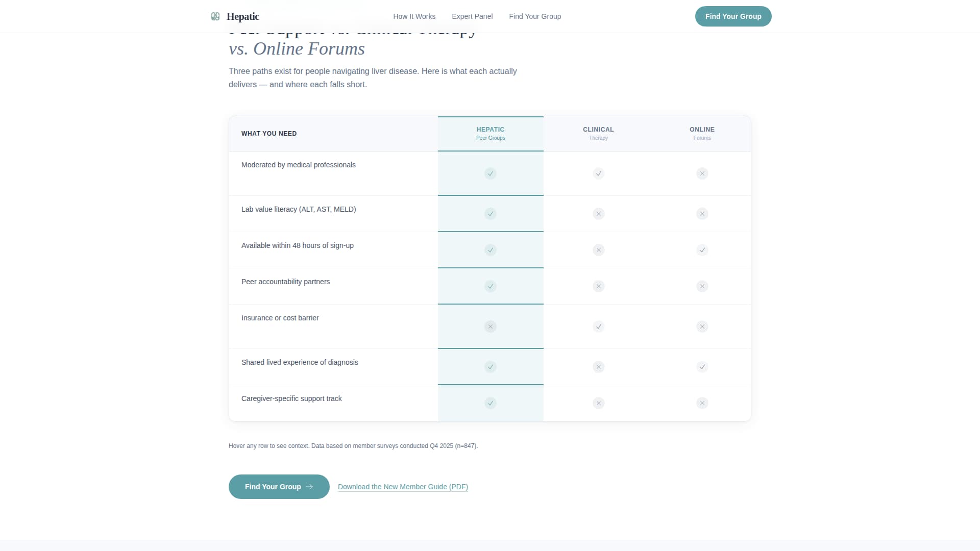980x551 pixels.
Task: Click 'Moderated by medical professionals' row label
Action: click(299, 165)
